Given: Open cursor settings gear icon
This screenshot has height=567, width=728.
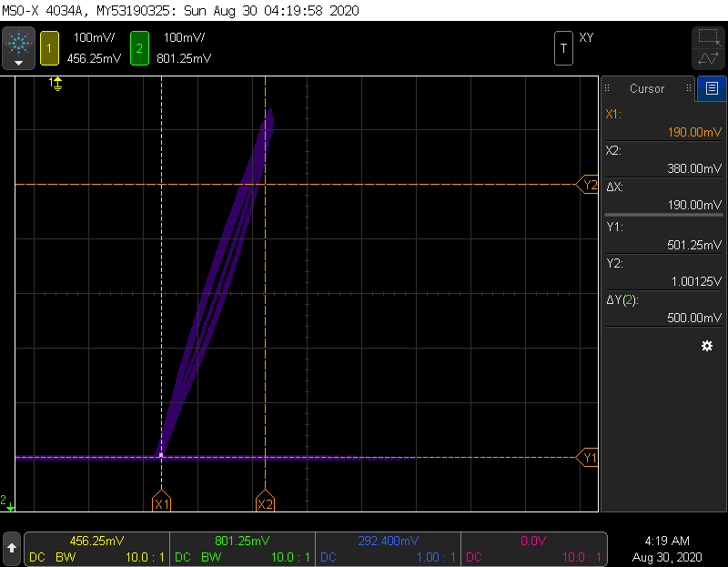Looking at the screenshot, I should click(x=706, y=347).
